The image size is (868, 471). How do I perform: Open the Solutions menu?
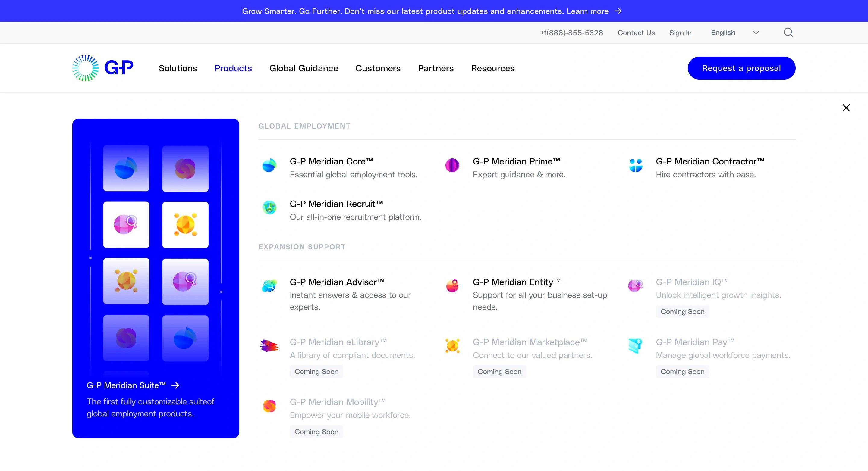[178, 68]
